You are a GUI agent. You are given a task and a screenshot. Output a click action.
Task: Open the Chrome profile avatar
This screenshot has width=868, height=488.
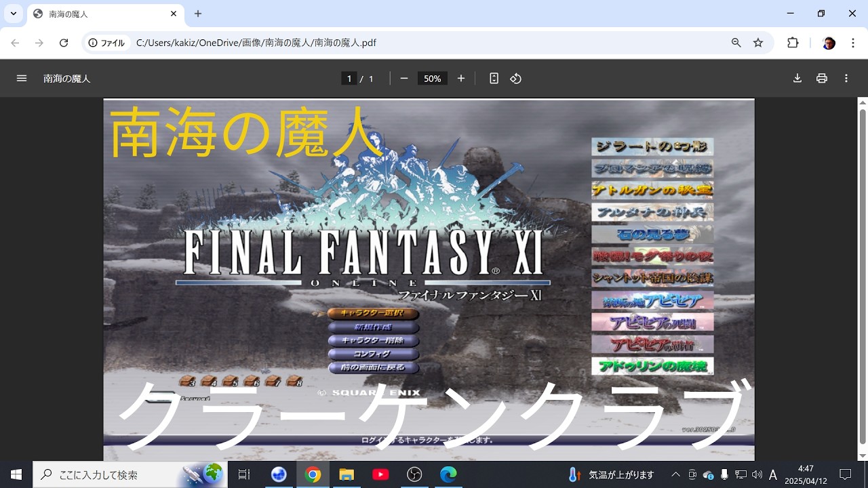829,43
